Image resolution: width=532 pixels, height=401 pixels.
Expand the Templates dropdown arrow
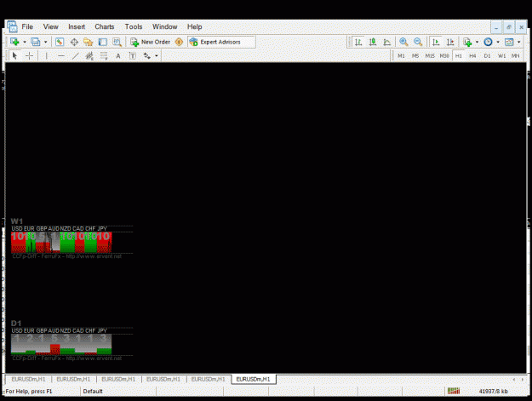tap(518, 42)
